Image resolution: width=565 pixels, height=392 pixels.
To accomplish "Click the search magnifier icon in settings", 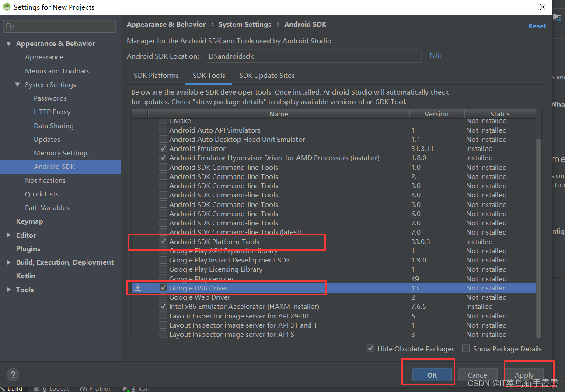I will 9,26.
